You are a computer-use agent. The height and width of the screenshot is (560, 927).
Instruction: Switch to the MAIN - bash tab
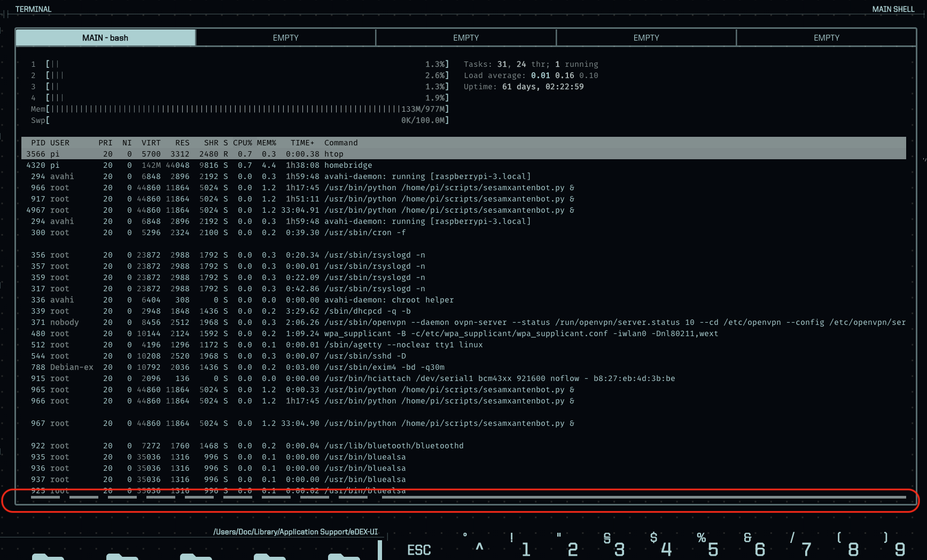click(105, 38)
